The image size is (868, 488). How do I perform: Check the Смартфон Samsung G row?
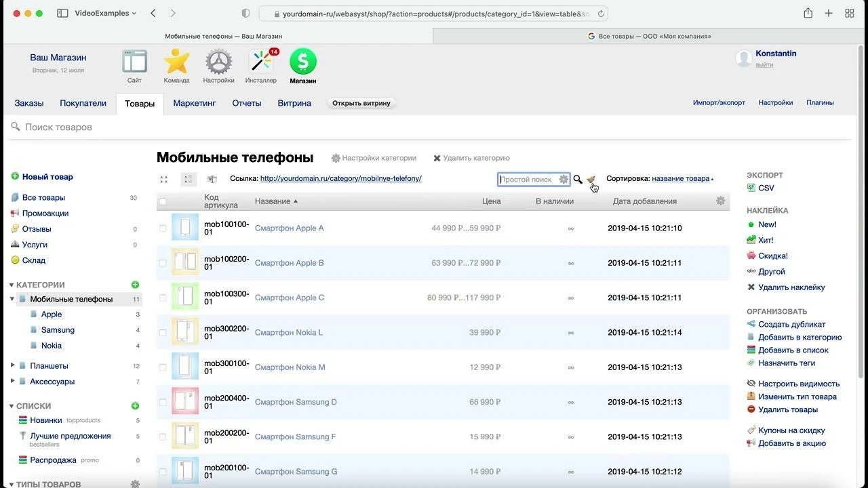[x=163, y=472]
